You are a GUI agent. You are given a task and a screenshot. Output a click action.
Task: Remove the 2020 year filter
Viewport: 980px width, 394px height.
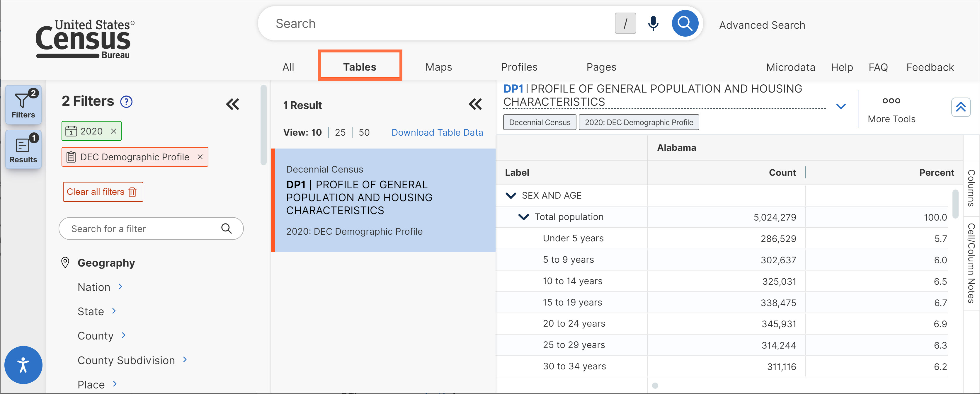click(x=113, y=131)
